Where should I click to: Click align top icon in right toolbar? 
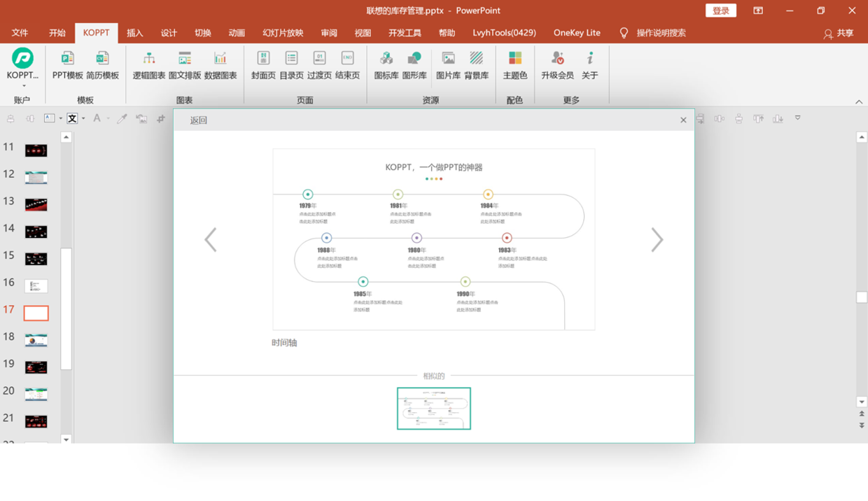pos(758,119)
